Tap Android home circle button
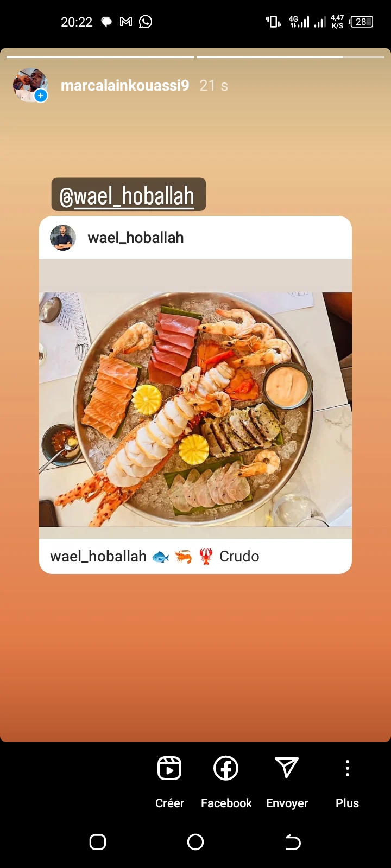391x868 pixels. click(195, 842)
